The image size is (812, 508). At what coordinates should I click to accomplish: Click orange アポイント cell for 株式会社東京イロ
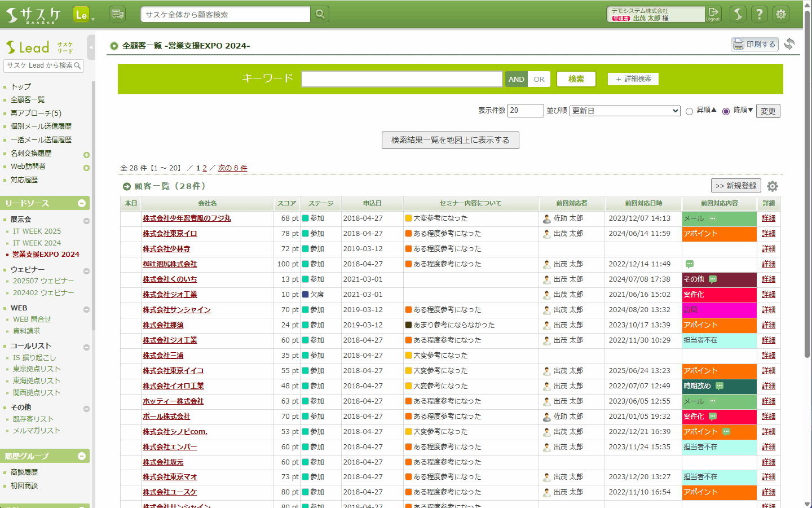point(719,234)
